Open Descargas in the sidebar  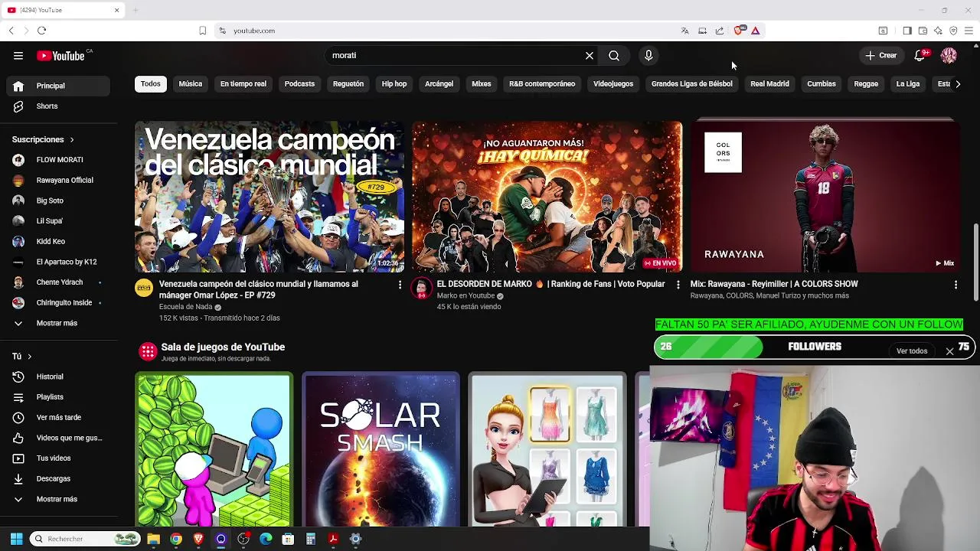58,478
